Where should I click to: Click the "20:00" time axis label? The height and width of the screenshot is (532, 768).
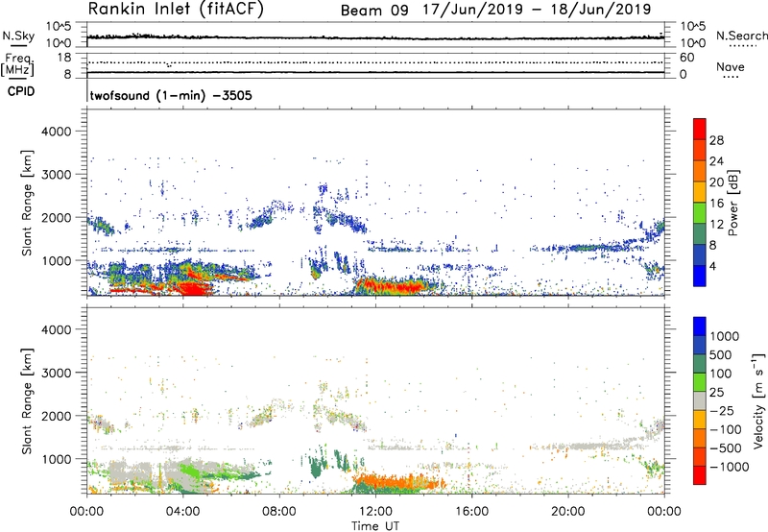pos(567,512)
